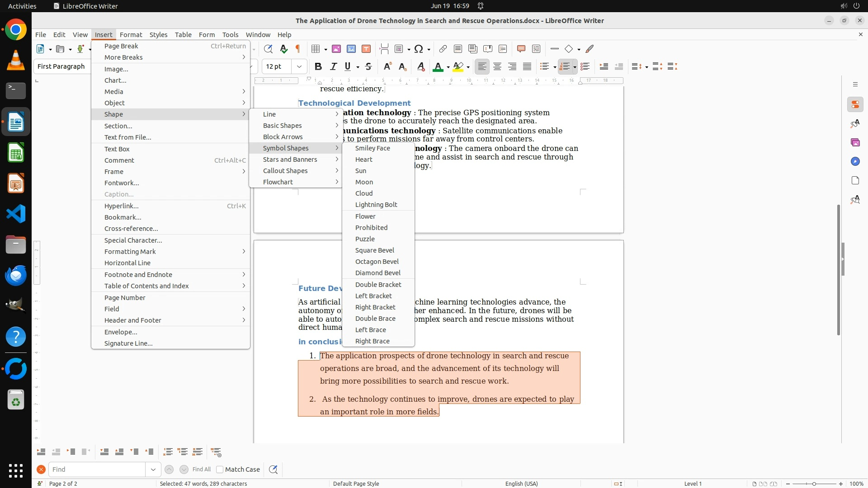Viewport: 868px width, 488px height.
Task: Toggle Formatting Marks pilcrow icon
Action: pos(298,49)
